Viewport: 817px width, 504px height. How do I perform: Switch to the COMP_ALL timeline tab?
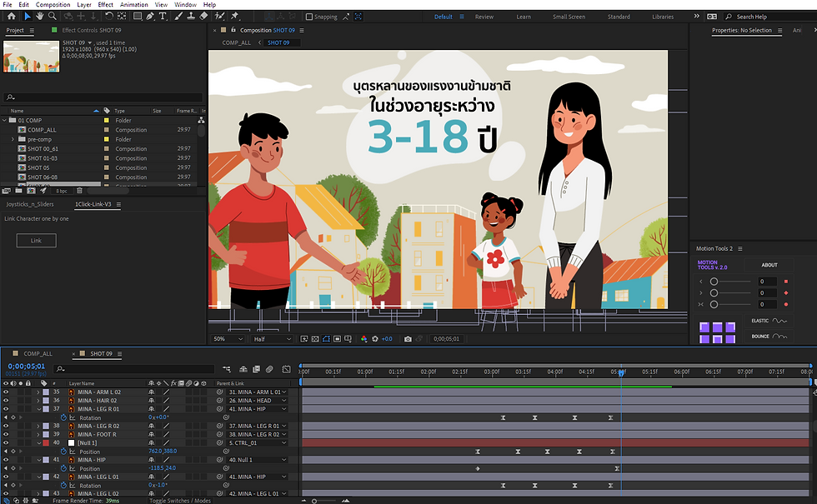click(x=38, y=354)
